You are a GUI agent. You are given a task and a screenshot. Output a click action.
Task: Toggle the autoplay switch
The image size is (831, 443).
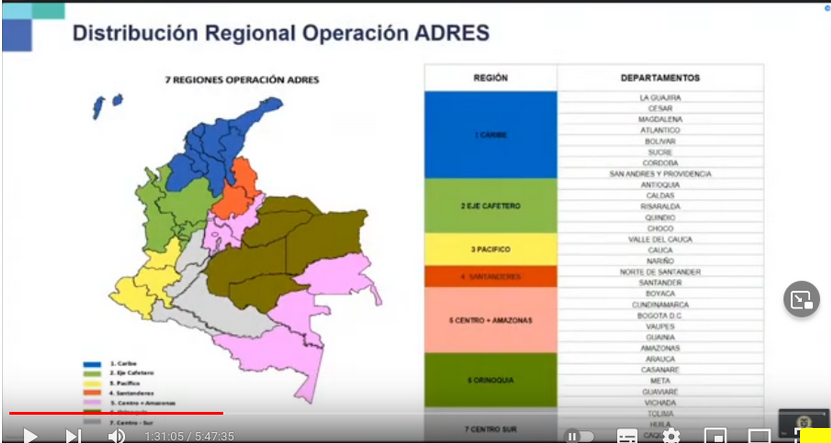[x=579, y=437]
